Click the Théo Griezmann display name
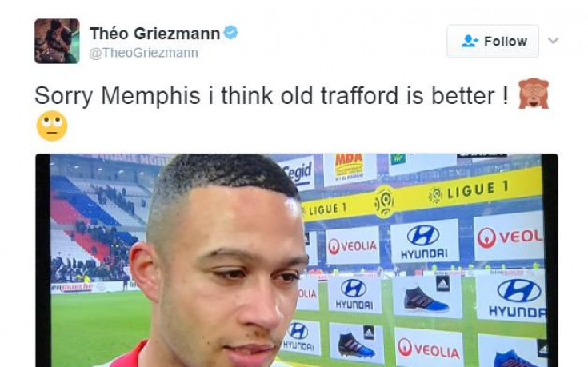 (154, 34)
